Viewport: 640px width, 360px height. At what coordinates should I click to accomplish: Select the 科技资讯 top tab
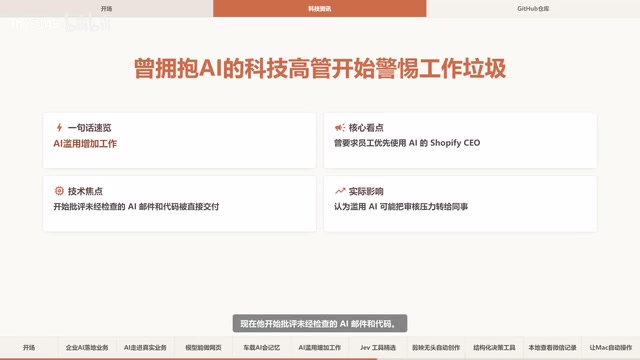pos(320,9)
